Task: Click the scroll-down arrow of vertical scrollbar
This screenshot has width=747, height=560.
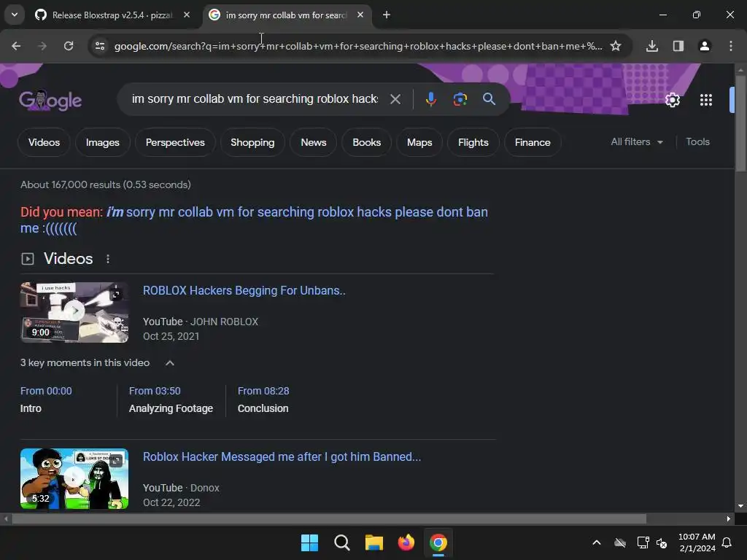Action: [x=740, y=506]
